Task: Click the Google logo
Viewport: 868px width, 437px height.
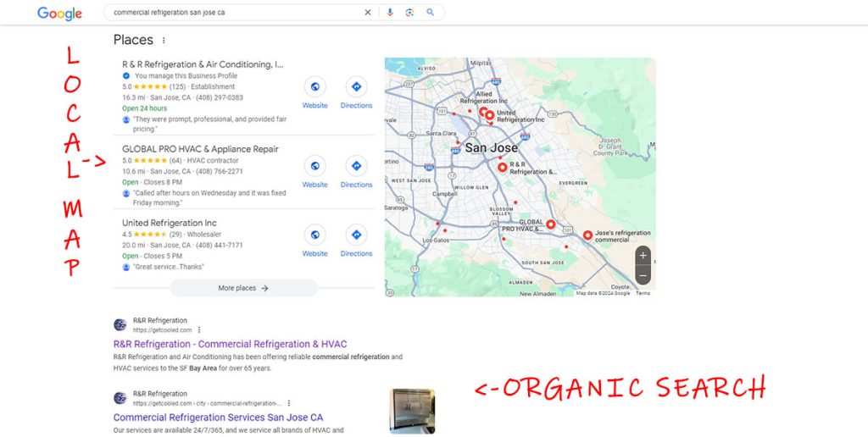Action: tap(59, 14)
